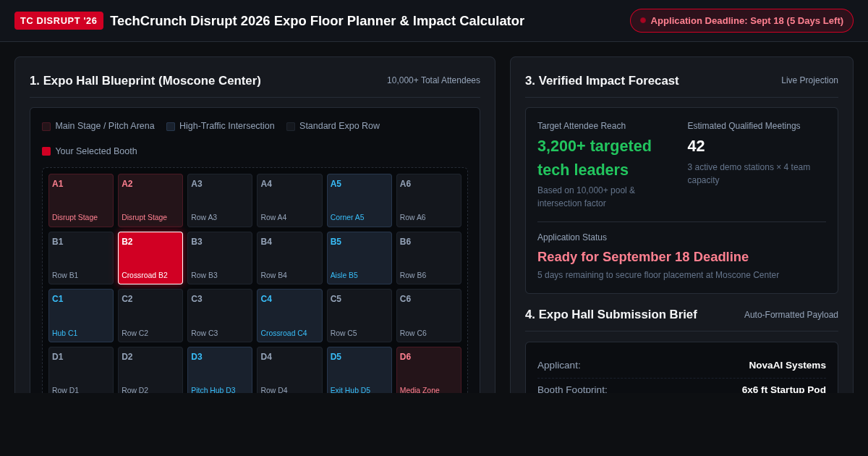Select the Crossroad C4 booth
Viewport: 868px width, 456px height.
(289, 316)
